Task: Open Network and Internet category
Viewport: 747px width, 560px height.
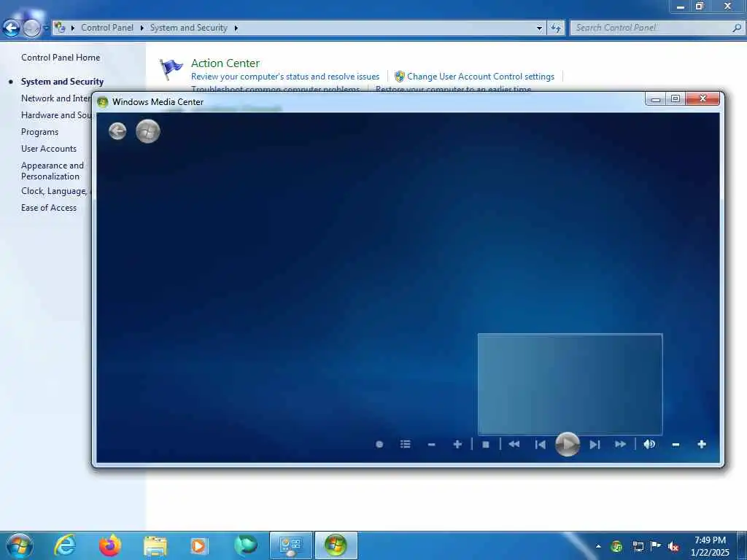Action: tap(55, 98)
